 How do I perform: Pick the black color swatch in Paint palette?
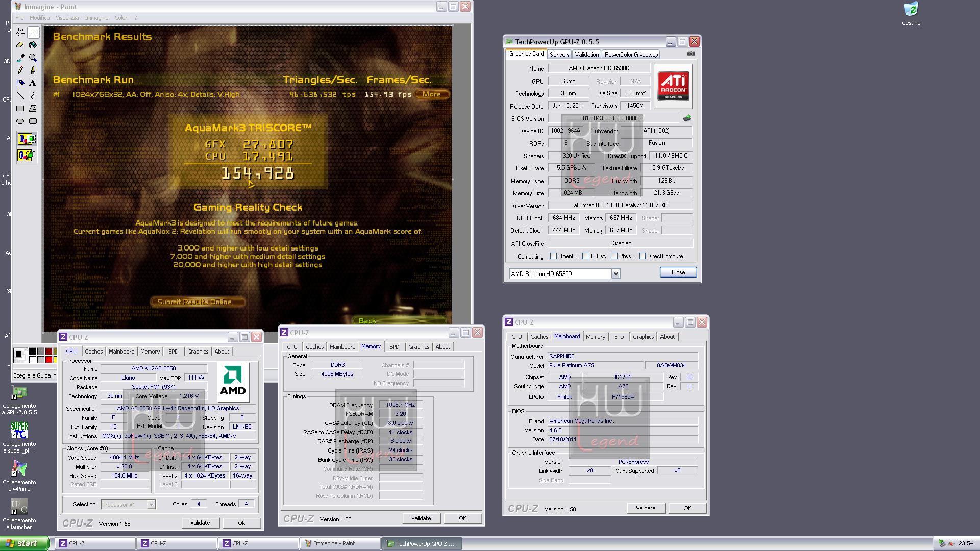coord(32,351)
